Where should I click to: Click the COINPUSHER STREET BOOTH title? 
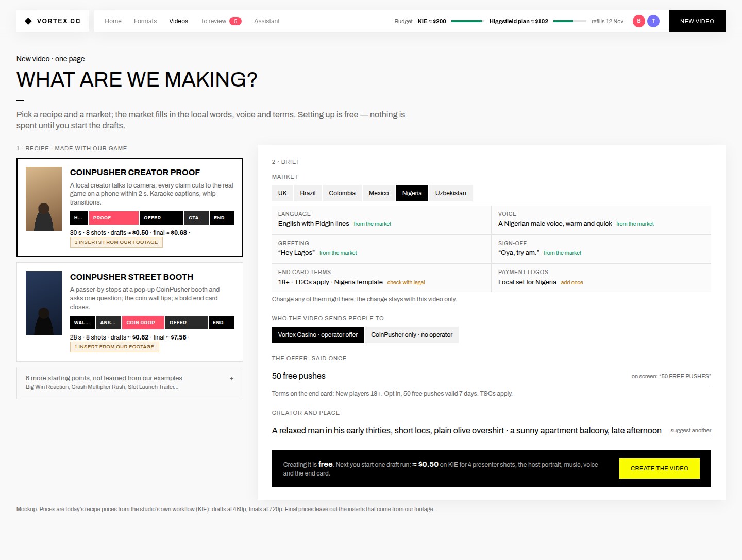[132, 277]
